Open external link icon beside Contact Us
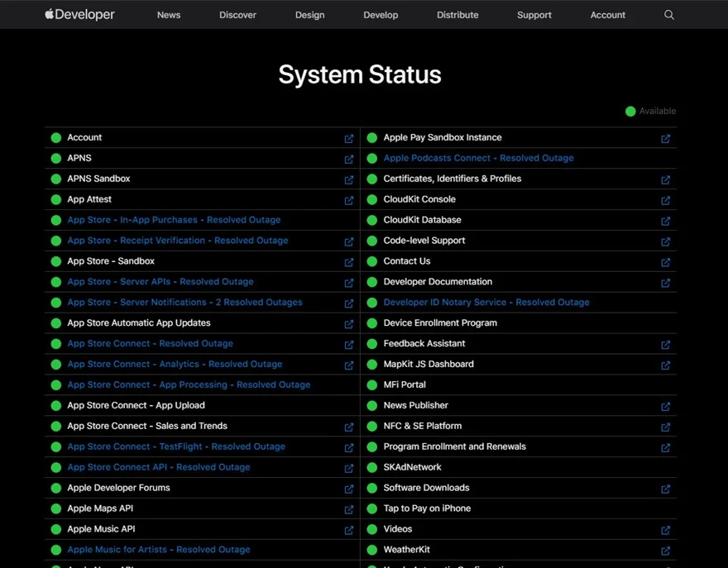 (665, 263)
